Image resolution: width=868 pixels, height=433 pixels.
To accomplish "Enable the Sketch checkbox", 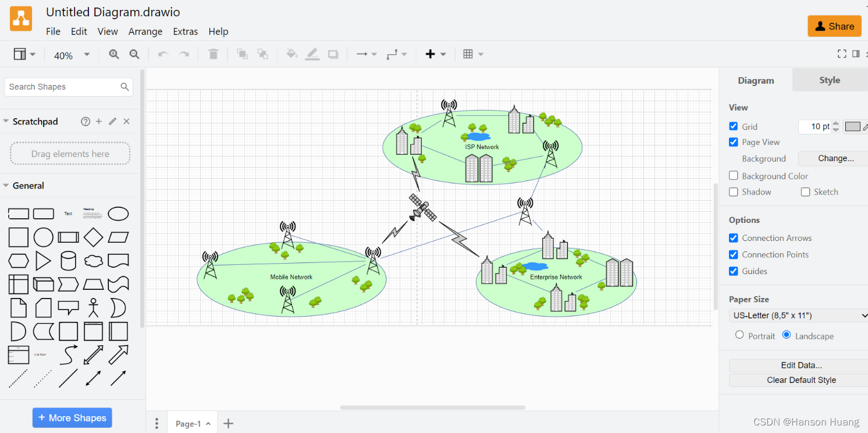I will pos(805,191).
